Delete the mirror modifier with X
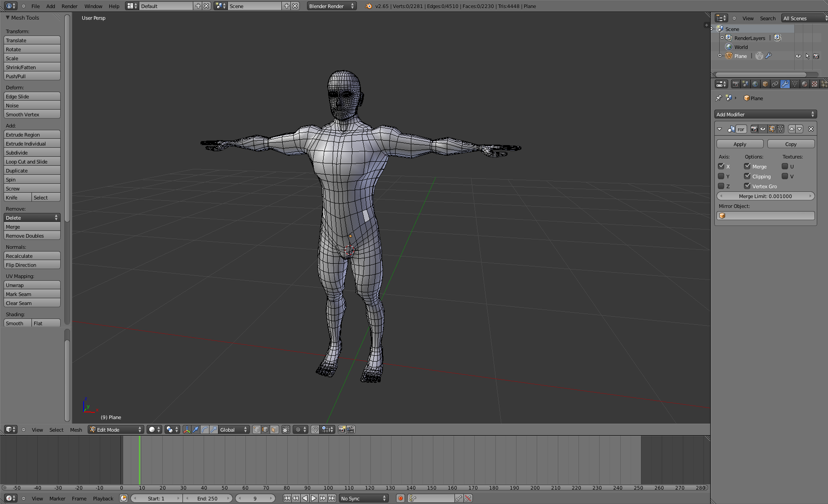Image resolution: width=828 pixels, height=504 pixels. (811, 129)
